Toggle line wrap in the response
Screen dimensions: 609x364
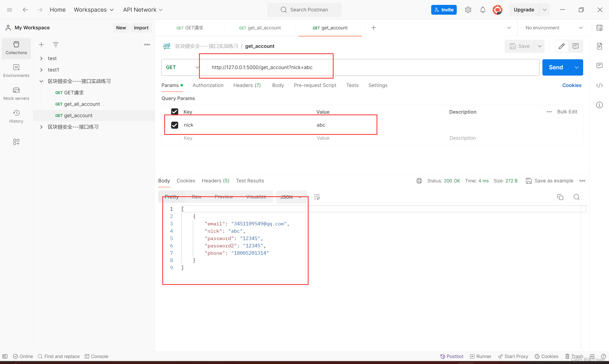[317, 197]
